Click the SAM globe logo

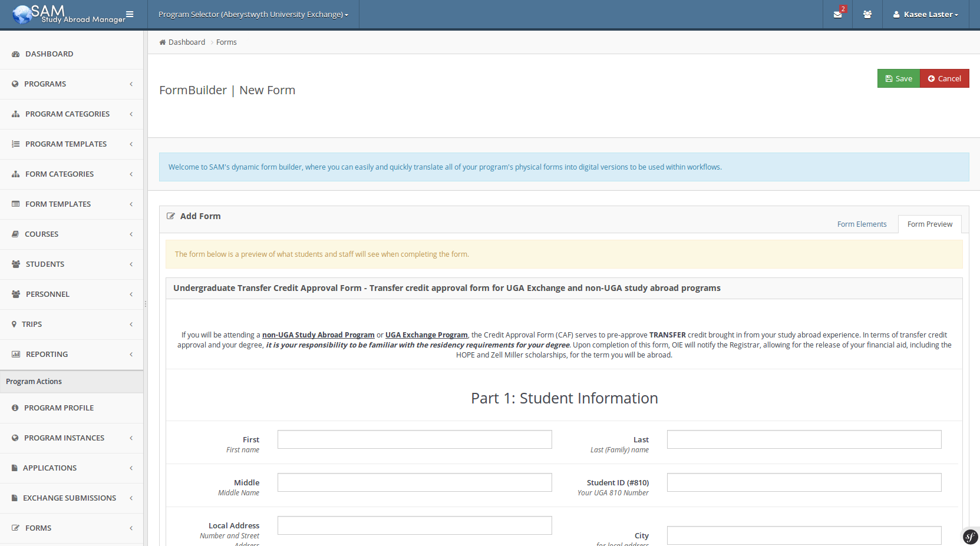point(22,14)
